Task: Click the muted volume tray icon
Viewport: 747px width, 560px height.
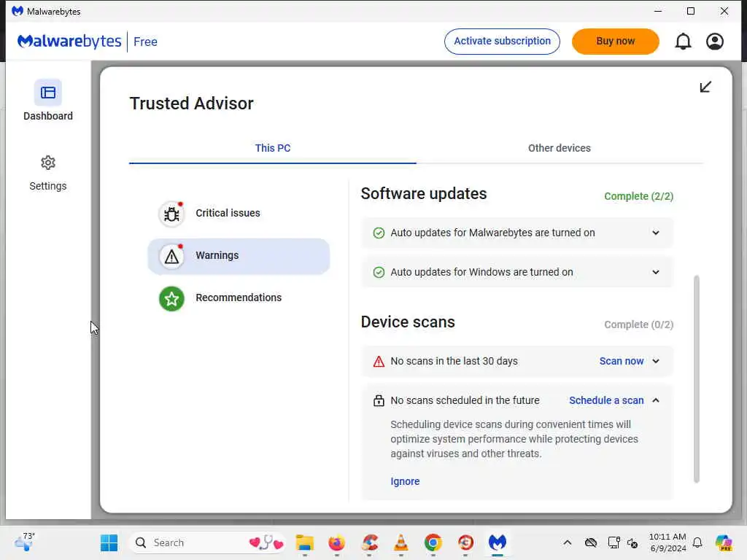Action: (632, 542)
